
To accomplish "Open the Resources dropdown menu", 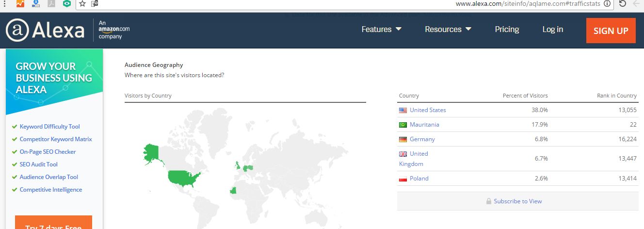I will pyautogui.click(x=448, y=30).
